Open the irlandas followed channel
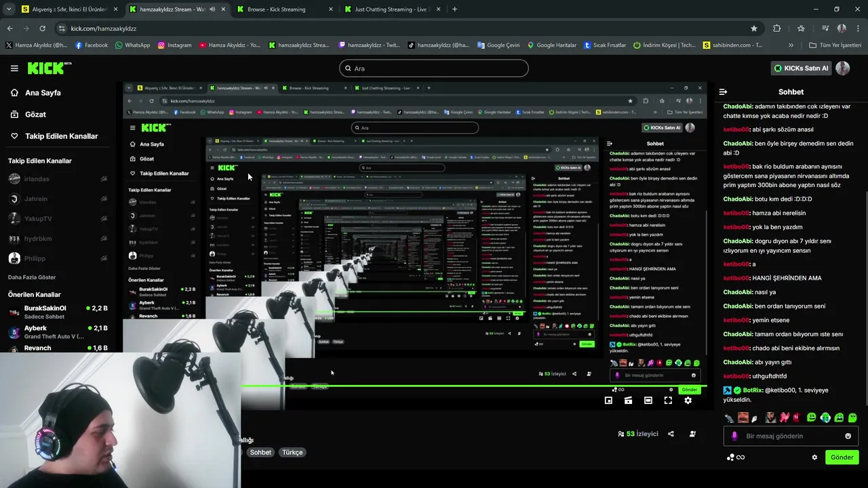This screenshot has width=868, height=488. [x=58, y=180]
